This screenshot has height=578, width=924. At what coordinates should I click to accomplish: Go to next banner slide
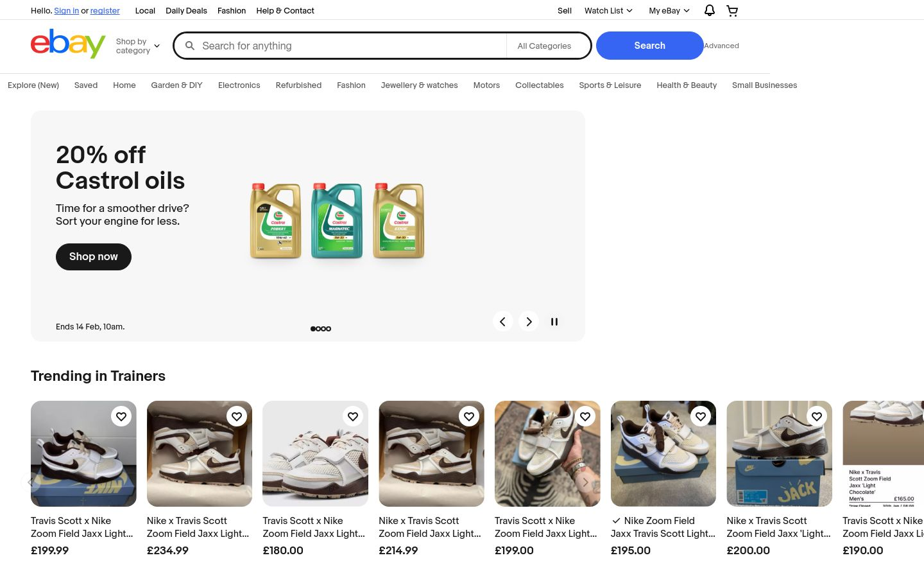point(529,322)
